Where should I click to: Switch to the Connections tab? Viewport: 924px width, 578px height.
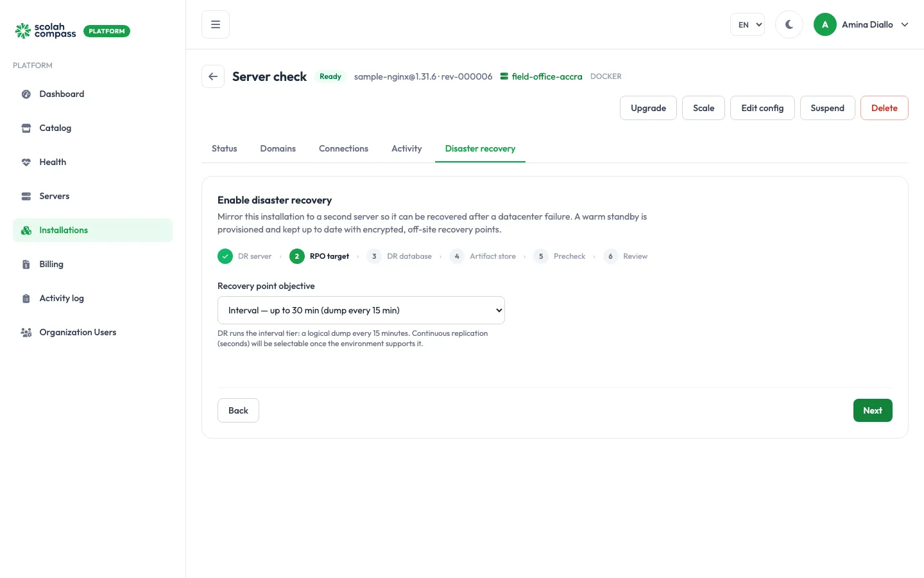(343, 148)
